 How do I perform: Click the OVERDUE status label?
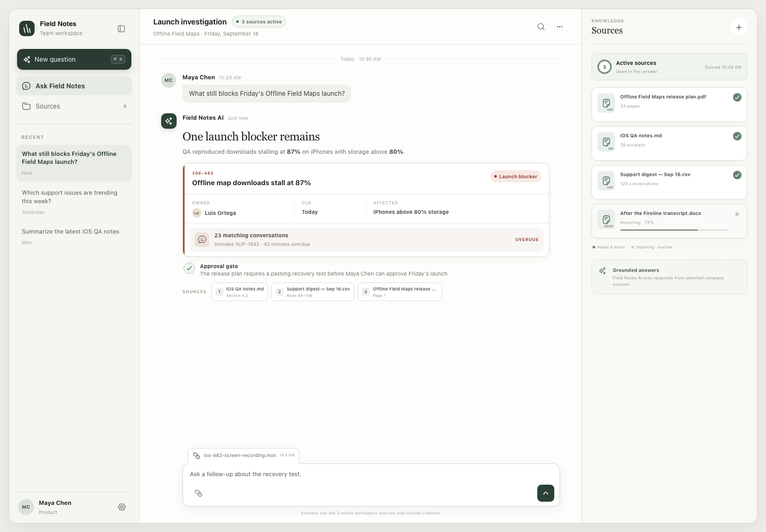(527, 239)
